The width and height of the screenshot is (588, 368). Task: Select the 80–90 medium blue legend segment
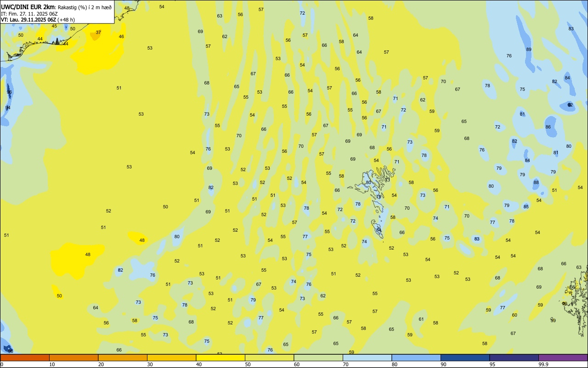click(416, 357)
